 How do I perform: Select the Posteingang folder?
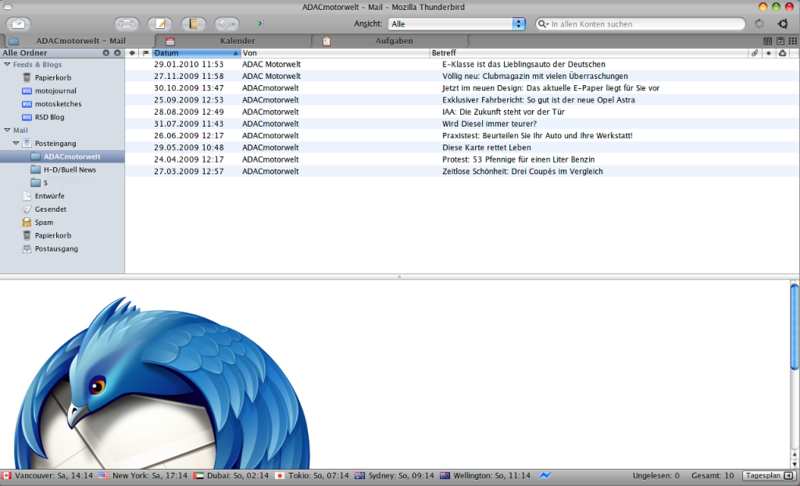55,143
